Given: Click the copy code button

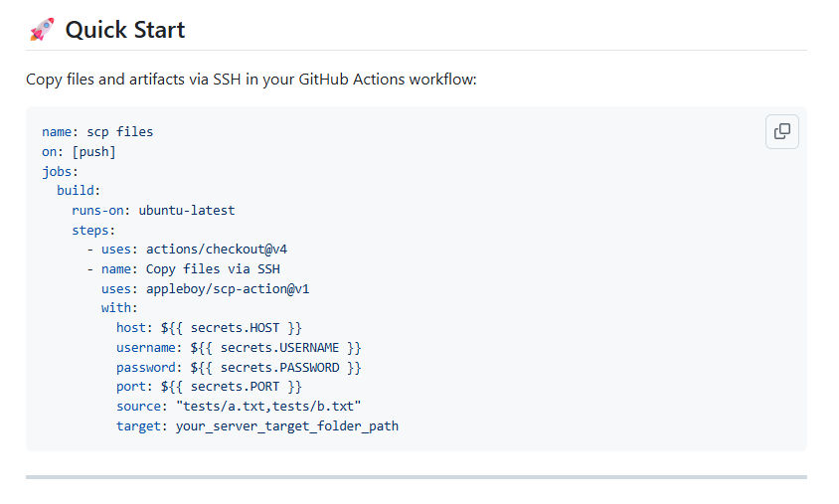Looking at the screenshot, I should pyautogui.click(x=782, y=131).
